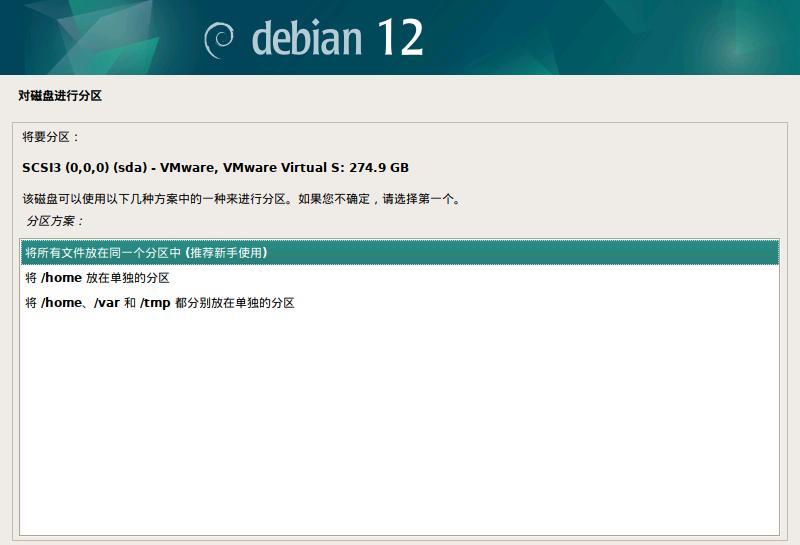This screenshot has width=800, height=545.
Task: Click the debian 12 banner title
Action: (x=337, y=38)
